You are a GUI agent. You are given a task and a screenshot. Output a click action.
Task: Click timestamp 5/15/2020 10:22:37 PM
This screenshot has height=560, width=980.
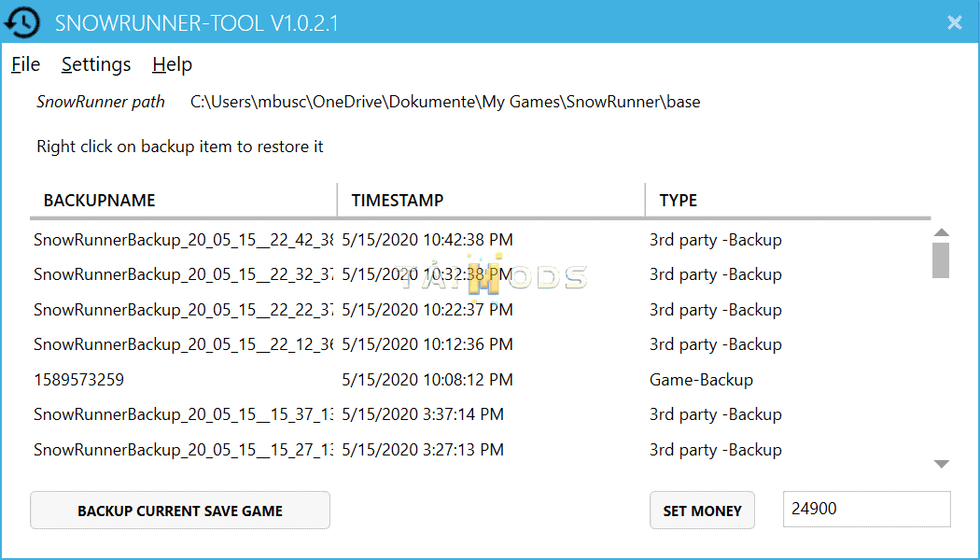coord(427,309)
